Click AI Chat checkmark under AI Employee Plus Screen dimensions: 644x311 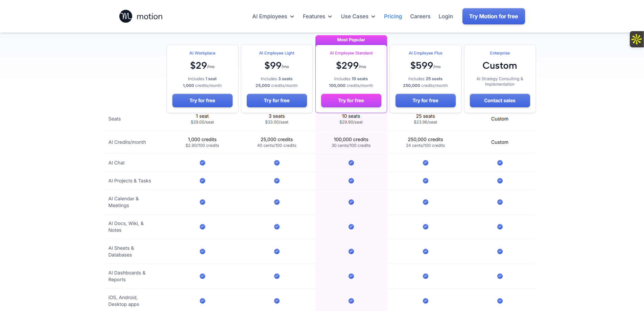[x=426, y=163]
